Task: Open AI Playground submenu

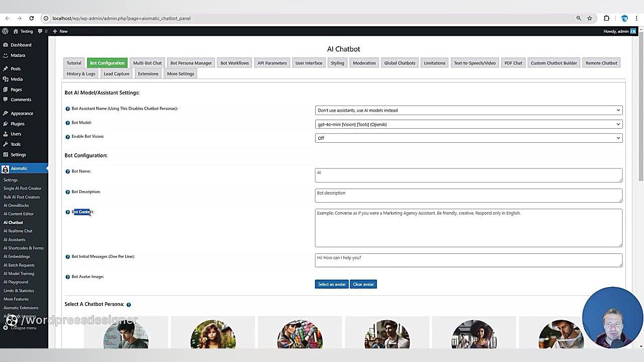Action: point(16,282)
